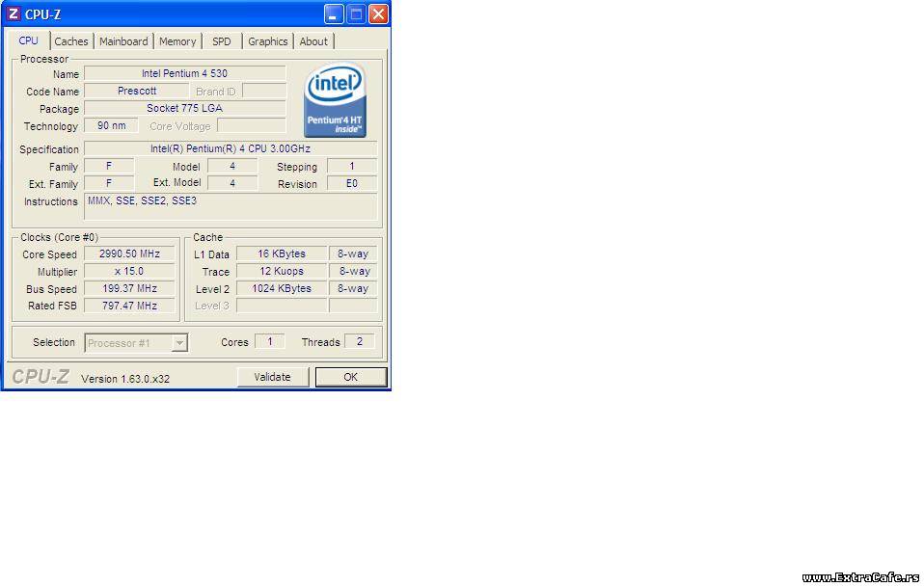The height and width of the screenshot is (587, 924).
Task: Click the Rated FSB value 797.47 MHz
Action: (x=129, y=306)
